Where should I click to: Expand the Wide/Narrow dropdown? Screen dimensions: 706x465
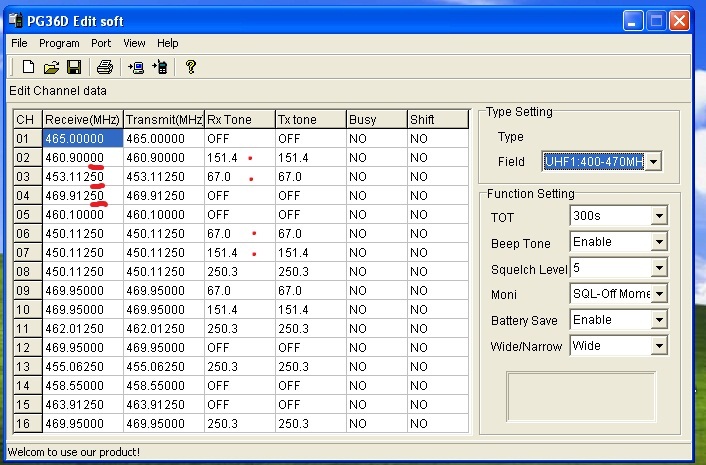659,346
